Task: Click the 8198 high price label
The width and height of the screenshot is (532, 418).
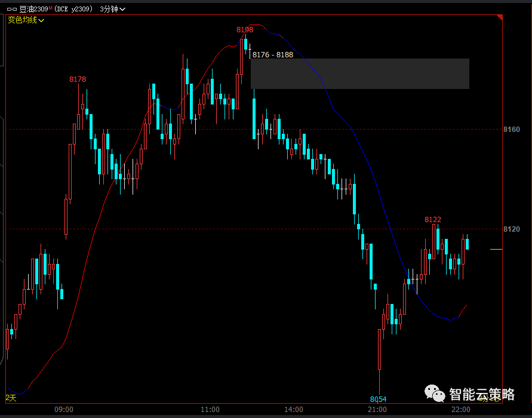Action: point(245,29)
